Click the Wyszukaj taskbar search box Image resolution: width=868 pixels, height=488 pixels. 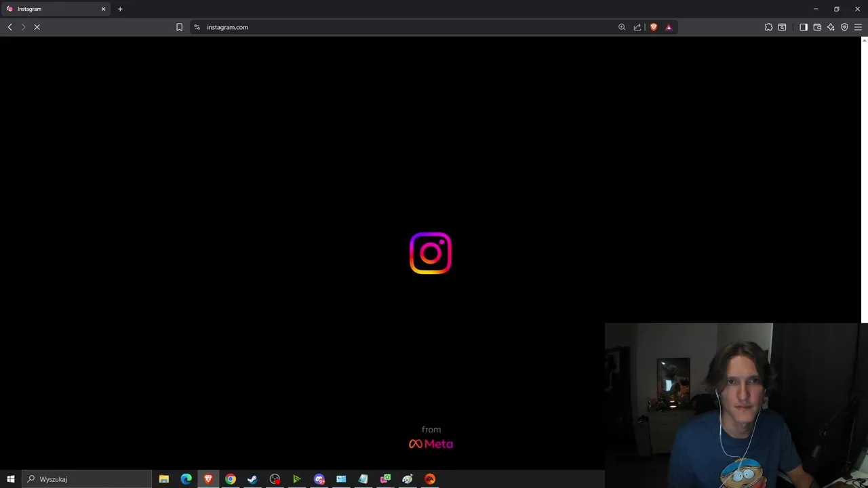87,479
